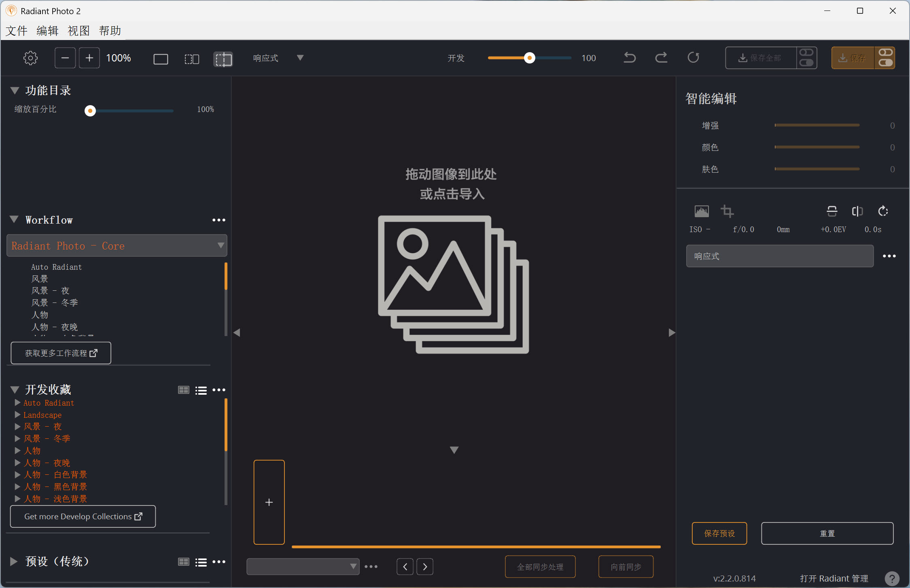Redo the last edit

point(661,57)
